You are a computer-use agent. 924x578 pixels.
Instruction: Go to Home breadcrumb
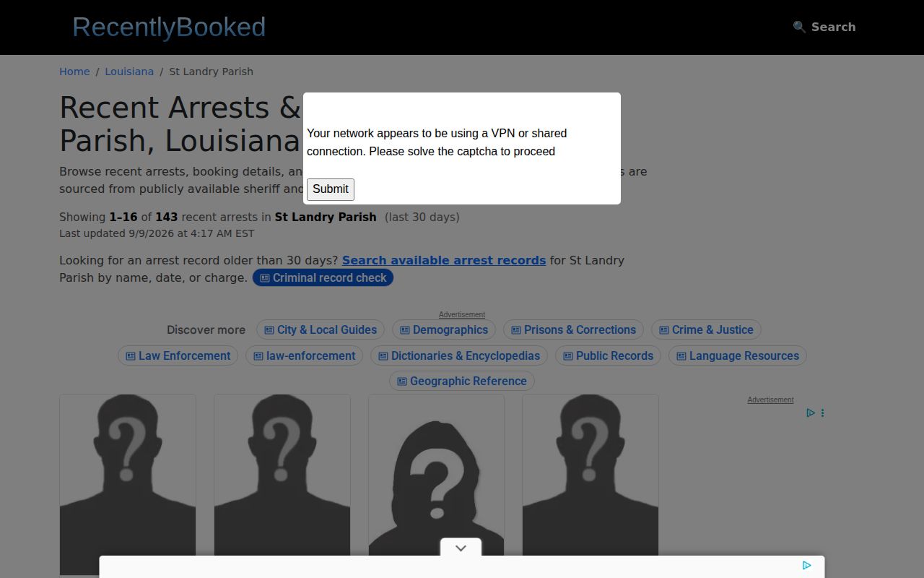74,72
